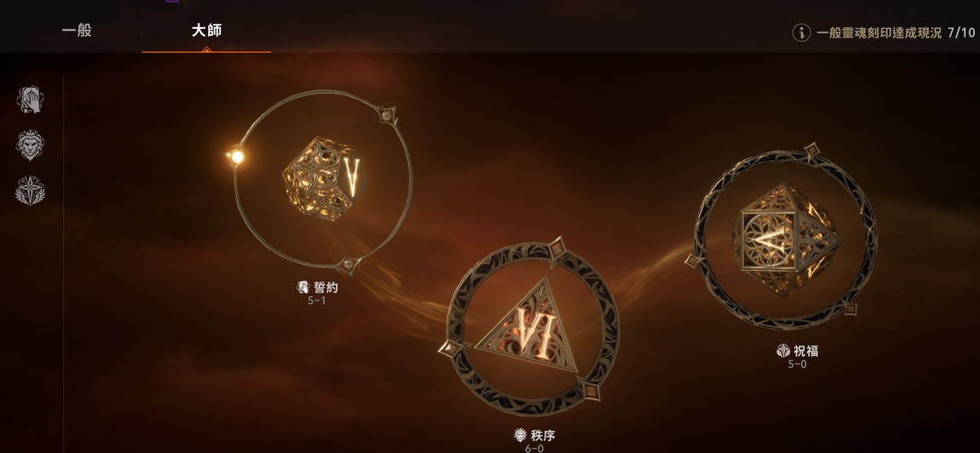Click the small star icon beside 祝福

(x=783, y=351)
